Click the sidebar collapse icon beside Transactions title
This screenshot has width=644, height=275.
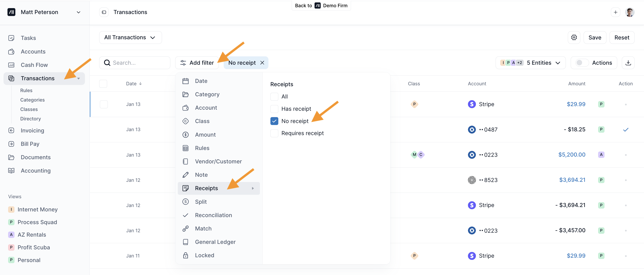(x=104, y=12)
